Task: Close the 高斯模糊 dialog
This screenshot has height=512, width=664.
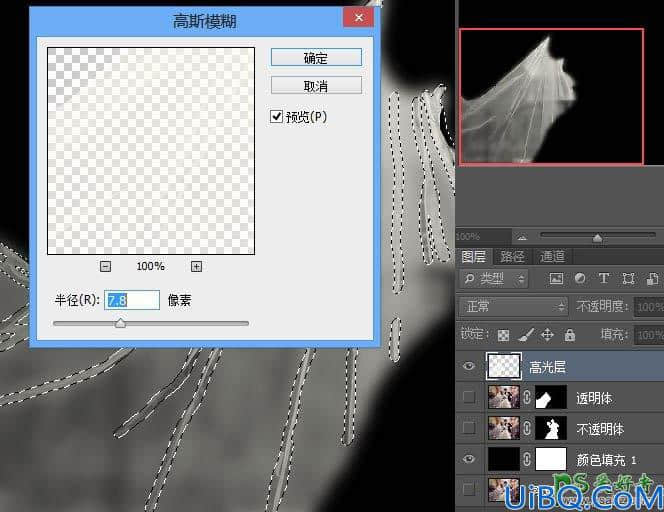Action: [x=358, y=18]
